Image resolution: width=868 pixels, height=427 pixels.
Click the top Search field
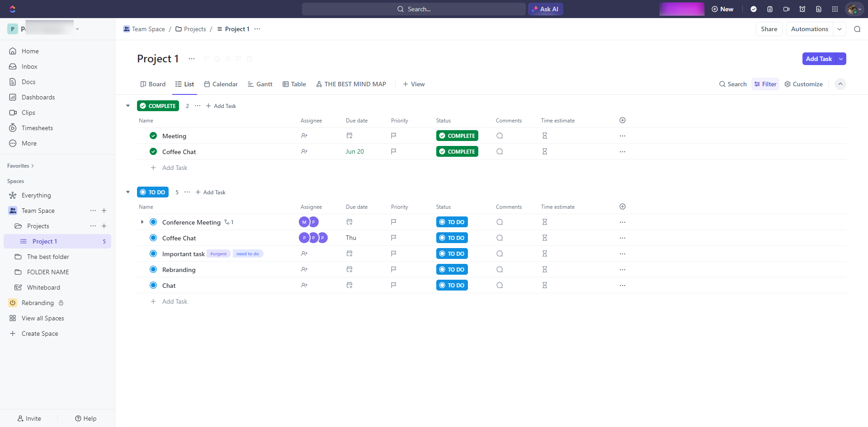414,9
